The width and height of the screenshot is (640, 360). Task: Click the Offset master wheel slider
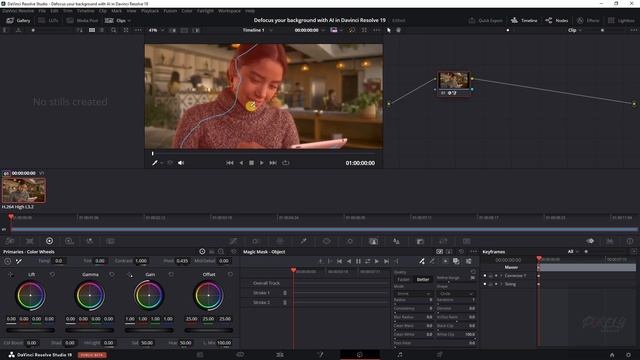[209, 330]
